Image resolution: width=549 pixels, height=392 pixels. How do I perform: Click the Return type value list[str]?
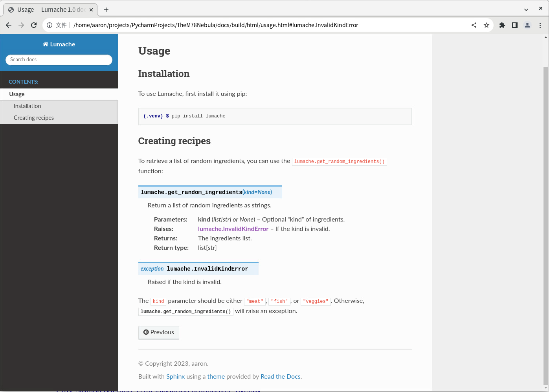point(207,248)
